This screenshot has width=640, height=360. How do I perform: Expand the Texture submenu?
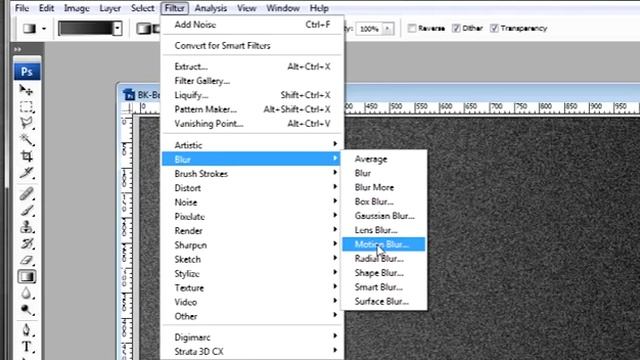pos(252,288)
